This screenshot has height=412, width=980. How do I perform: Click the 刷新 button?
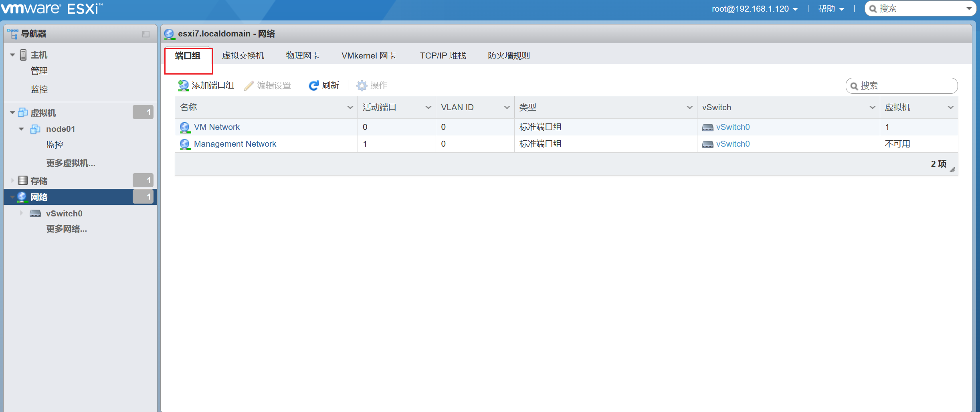[x=324, y=85]
